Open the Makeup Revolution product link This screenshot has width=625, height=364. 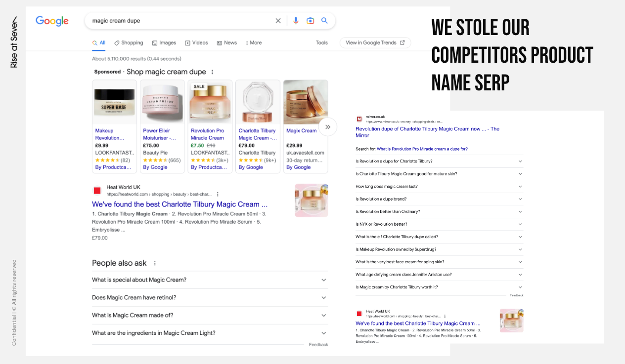(x=110, y=134)
